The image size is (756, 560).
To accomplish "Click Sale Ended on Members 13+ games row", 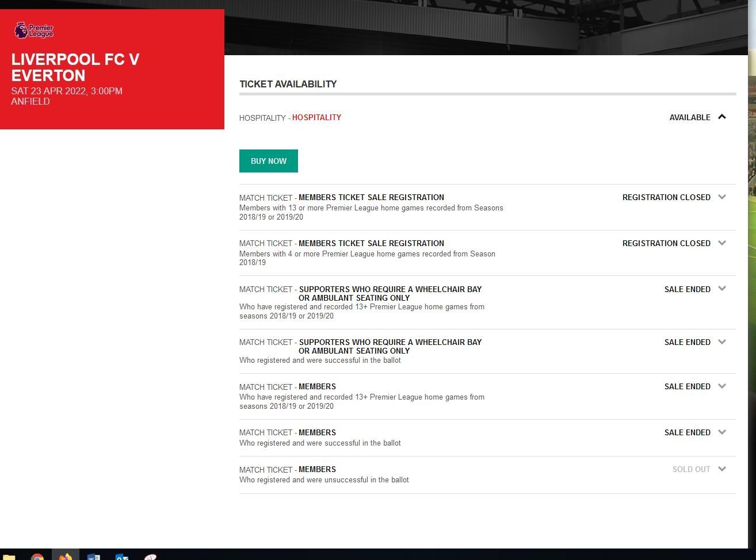I will click(x=688, y=386).
